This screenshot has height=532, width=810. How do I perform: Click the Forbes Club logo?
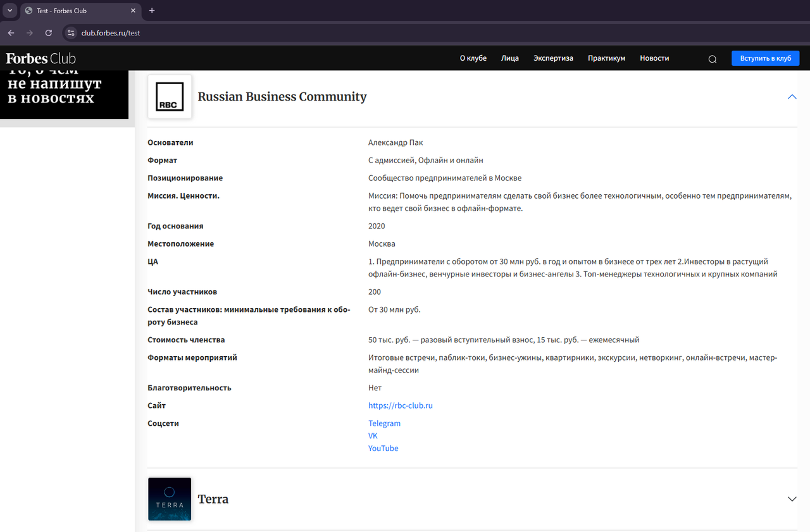coord(41,59)
